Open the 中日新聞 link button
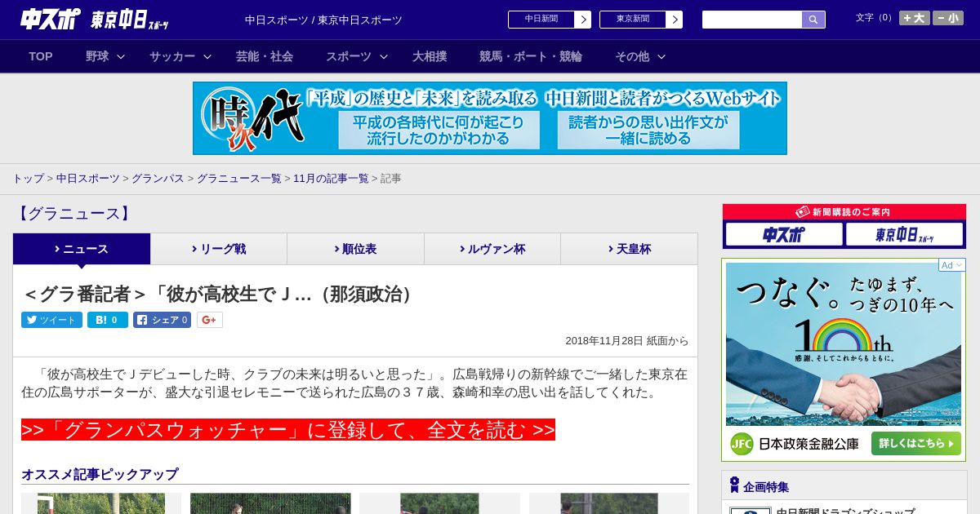This screenshot has width=980, height=514. (541, 19)
